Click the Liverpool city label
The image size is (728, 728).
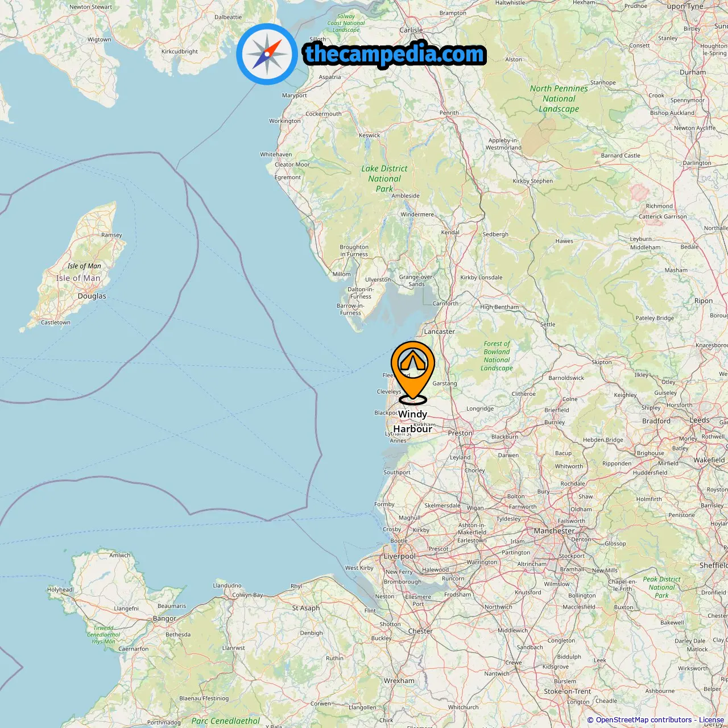click(x=400, y=556)
